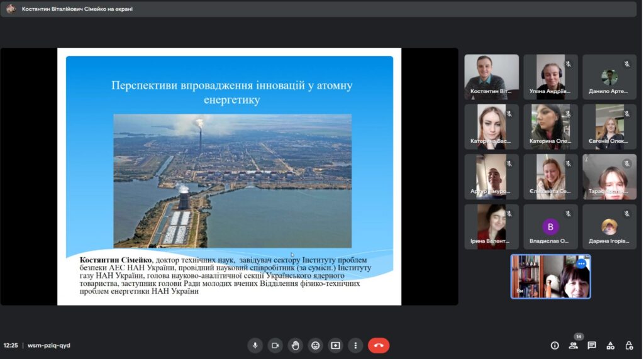Raise hand in the meeting

coord(295,345)
